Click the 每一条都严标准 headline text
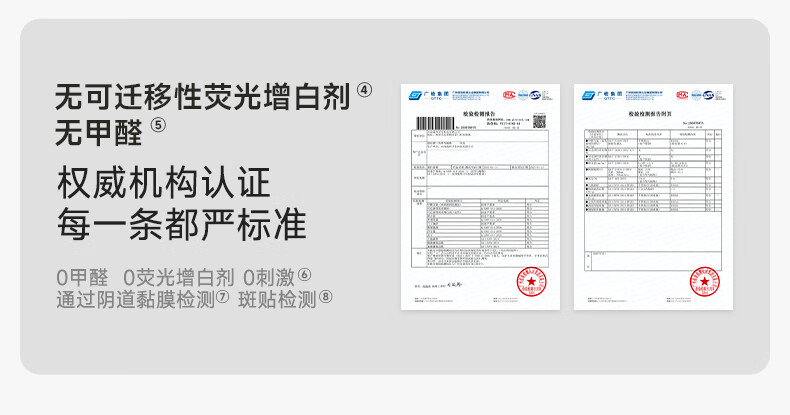This screenshot has height=415, width=790. [182, 224]
